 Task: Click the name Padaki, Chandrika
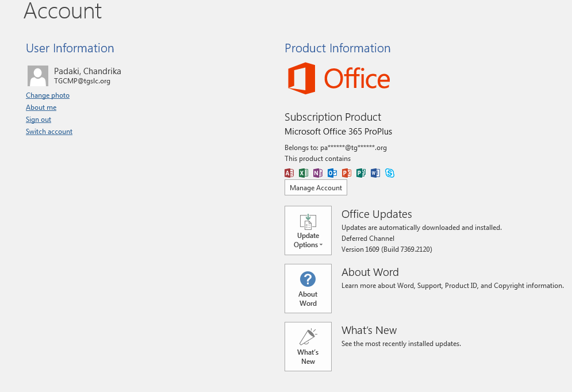[x=87, y=71]
